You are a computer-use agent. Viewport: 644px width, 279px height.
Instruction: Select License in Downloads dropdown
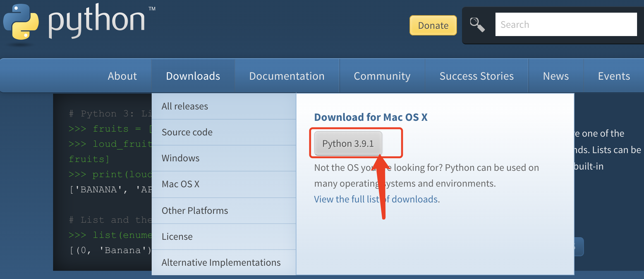pos(224,237)
